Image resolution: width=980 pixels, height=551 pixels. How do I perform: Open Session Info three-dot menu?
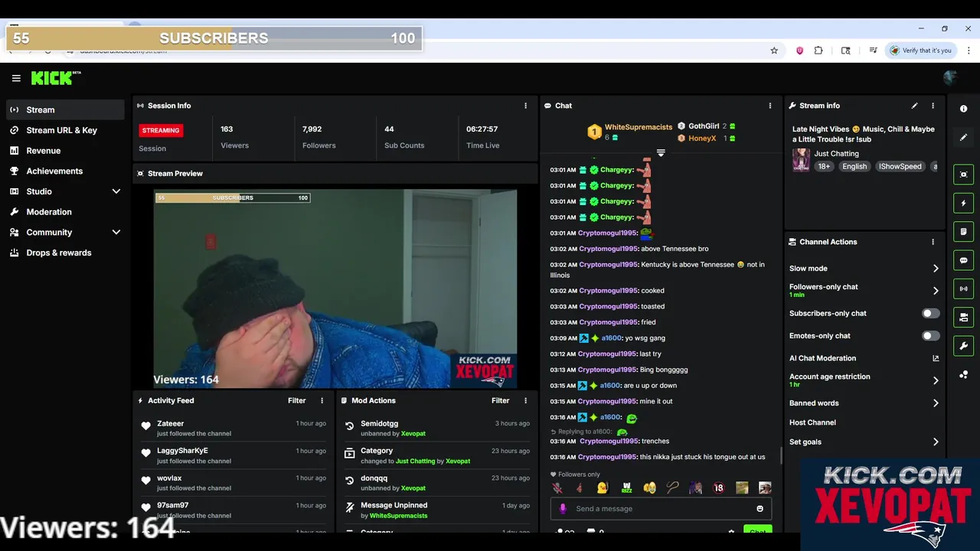pos(525,106)
